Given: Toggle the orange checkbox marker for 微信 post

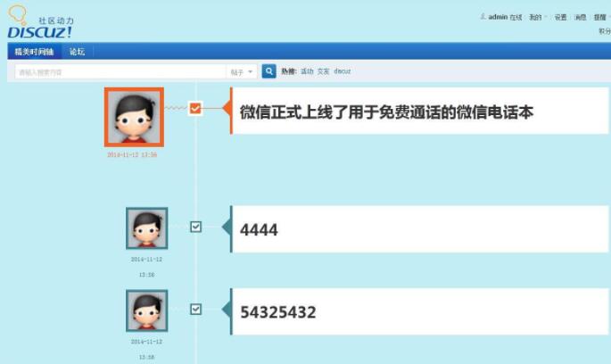Looking at the screenshot, I should [x=195, y=108].
